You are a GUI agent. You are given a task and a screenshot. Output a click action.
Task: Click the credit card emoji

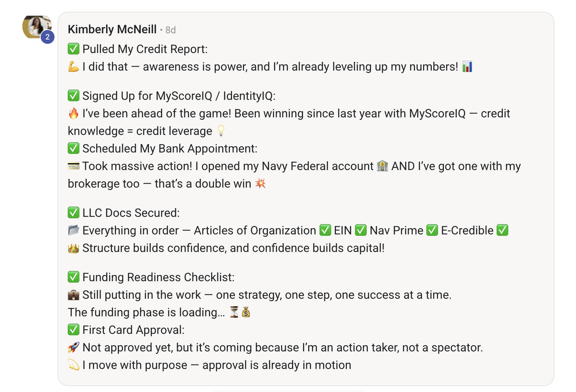(x=74, y=166)
